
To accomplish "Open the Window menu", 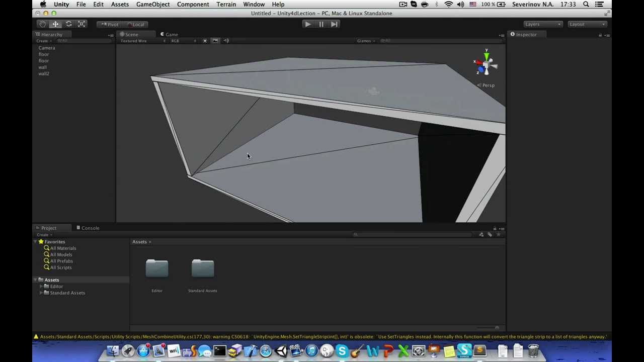I will point(254,5).
